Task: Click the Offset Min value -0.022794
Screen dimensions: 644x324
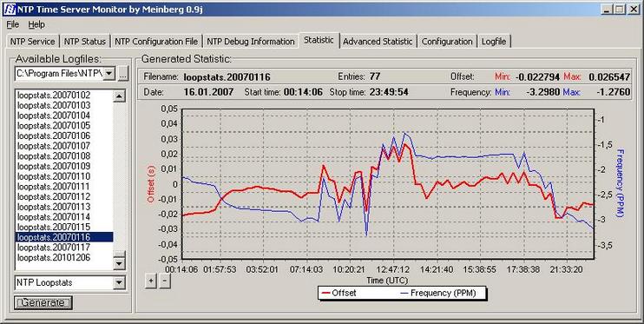Action: (537, 77)
